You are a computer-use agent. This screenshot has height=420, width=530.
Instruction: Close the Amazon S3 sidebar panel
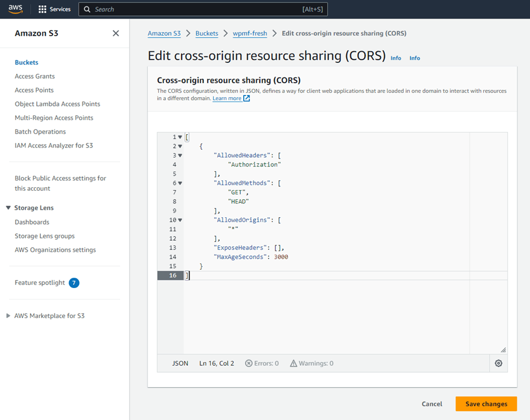pos(116,33)
